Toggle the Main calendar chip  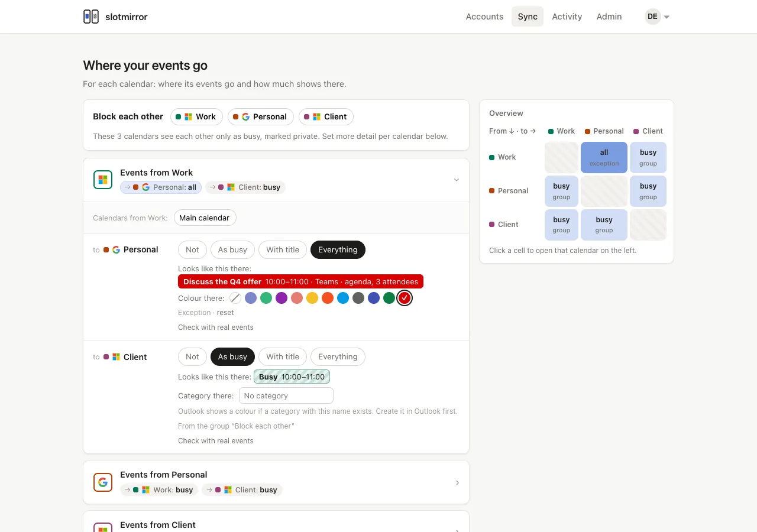click(x=205, y=218)
